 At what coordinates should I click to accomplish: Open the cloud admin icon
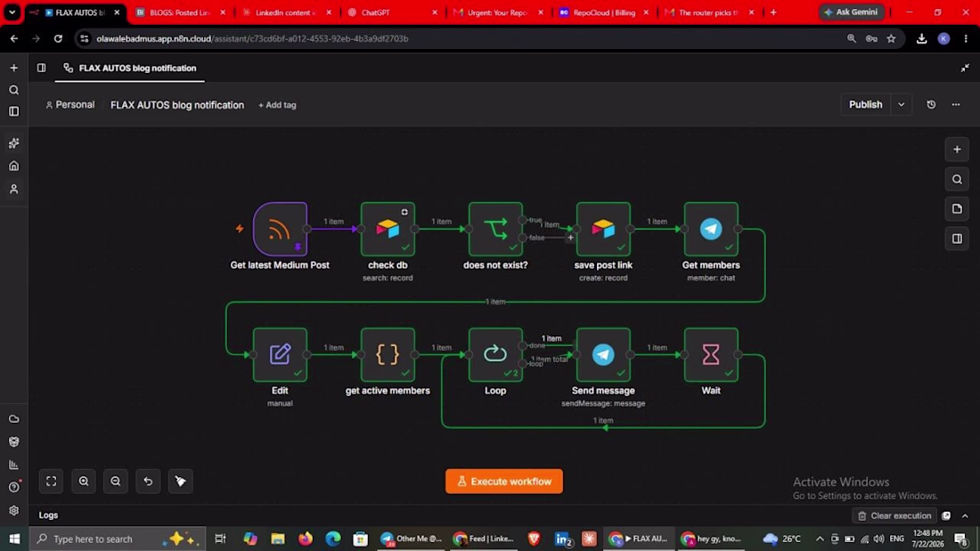(x=13, y=418)
